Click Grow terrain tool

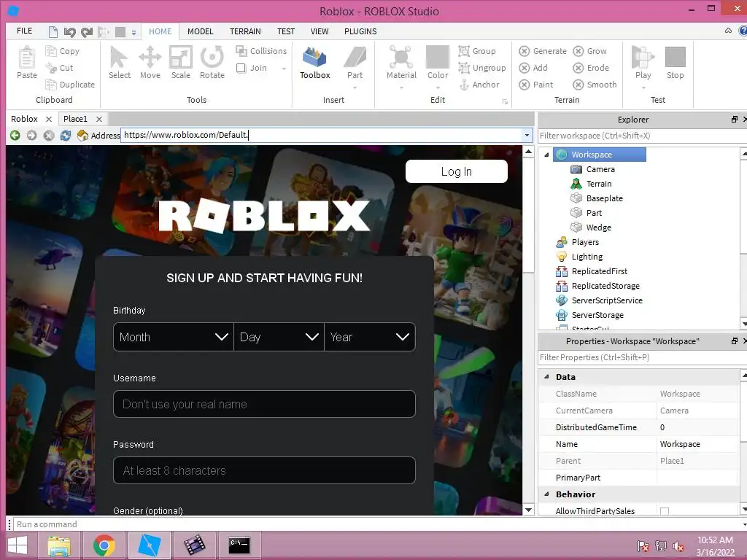[x=589, y=51]
